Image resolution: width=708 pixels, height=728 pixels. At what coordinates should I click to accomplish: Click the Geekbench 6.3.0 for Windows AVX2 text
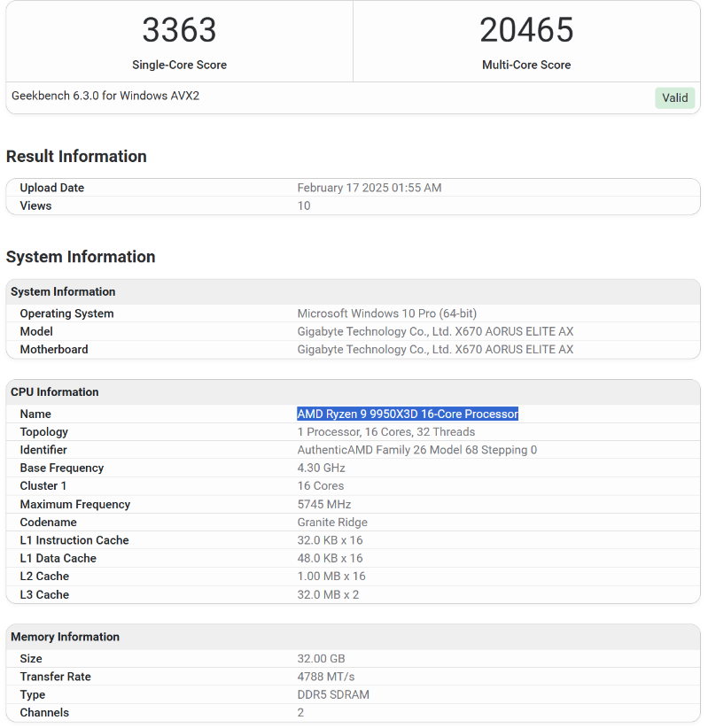105,96
